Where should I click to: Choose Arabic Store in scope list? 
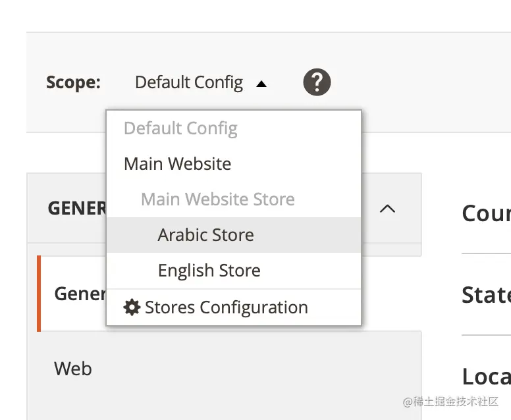click(234, 235)
